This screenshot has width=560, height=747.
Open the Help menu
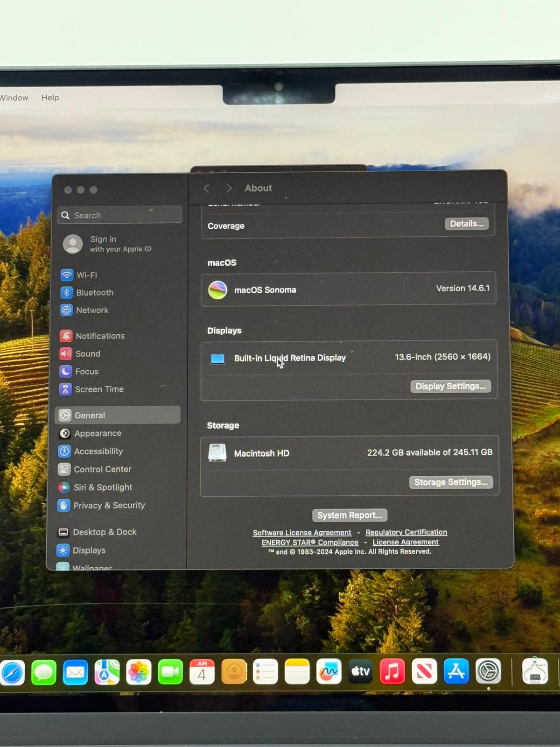pos(50,98)
